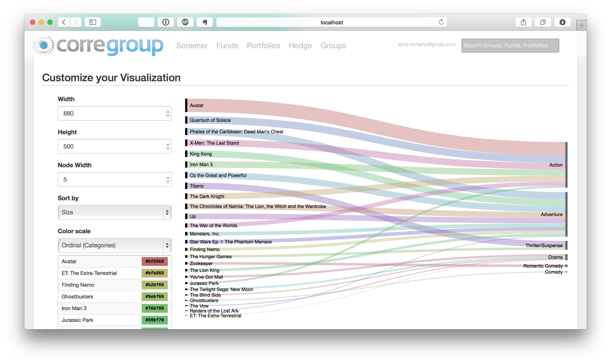Click the Thriller/Suspense genre label
611x364 pixels.
[x=544, y=246]
